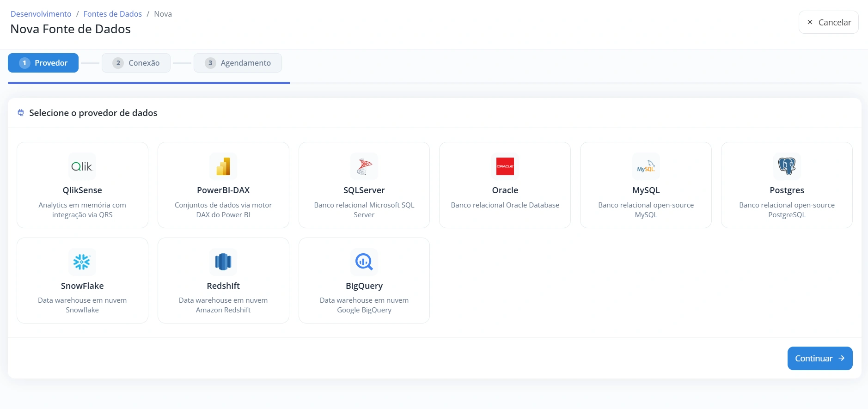Go to the Provedor step tab

(43, 63)
